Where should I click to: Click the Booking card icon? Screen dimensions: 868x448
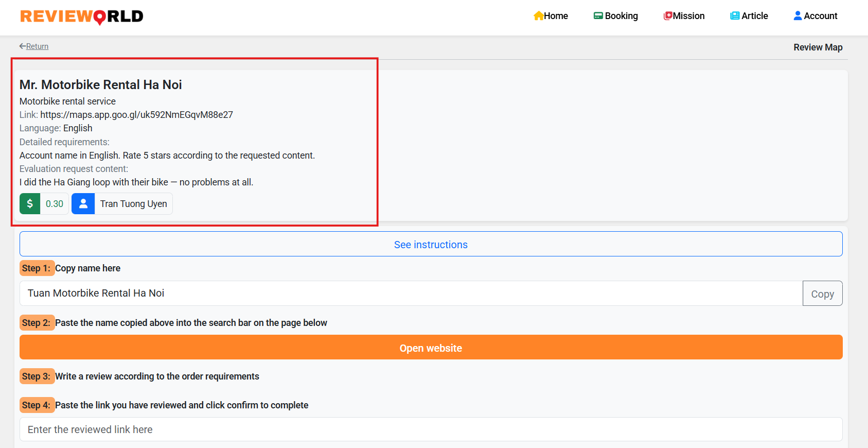click(x=598, y=16)
